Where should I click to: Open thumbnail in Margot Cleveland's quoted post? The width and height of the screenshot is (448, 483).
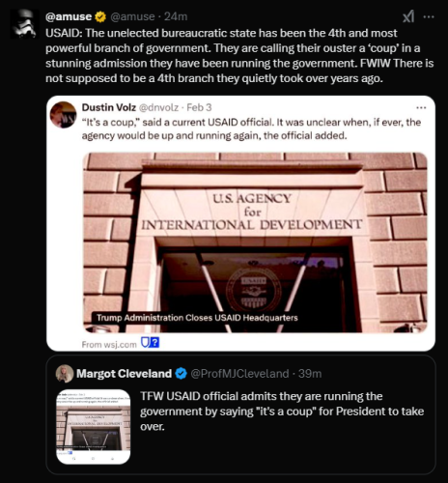(x=94, y=427)
